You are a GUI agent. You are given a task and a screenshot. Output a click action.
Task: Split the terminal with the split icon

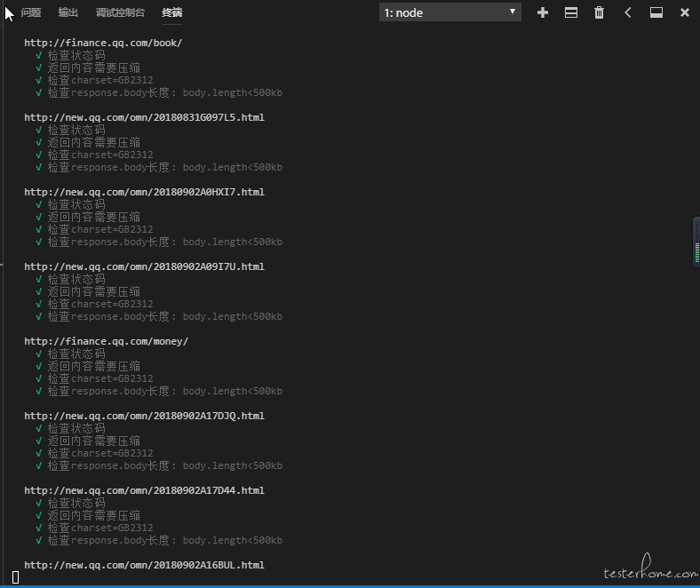pos(571,12)
